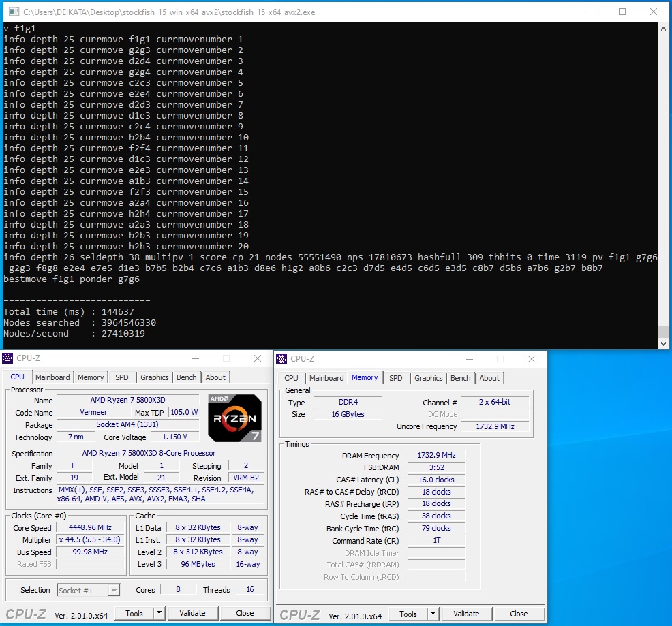The width and height of the screenshot is (672, 626).
Task: Click the Channel # value 2 x 64-bit
Action: pyautogui.click(x=495, y=403)
